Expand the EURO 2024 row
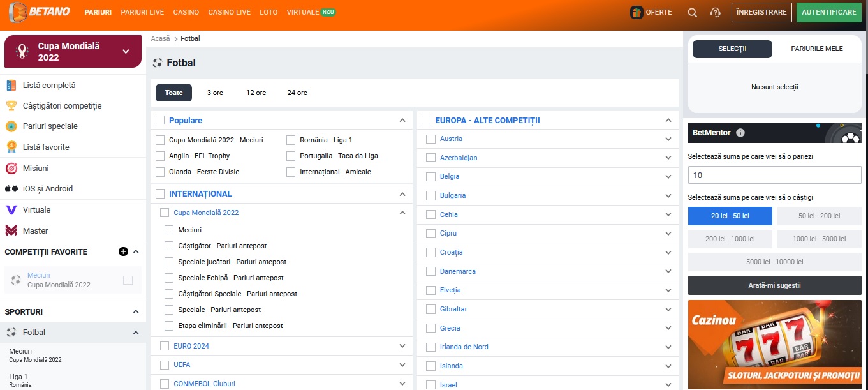This screenshot has height=390, width=868. pos(402,346)
